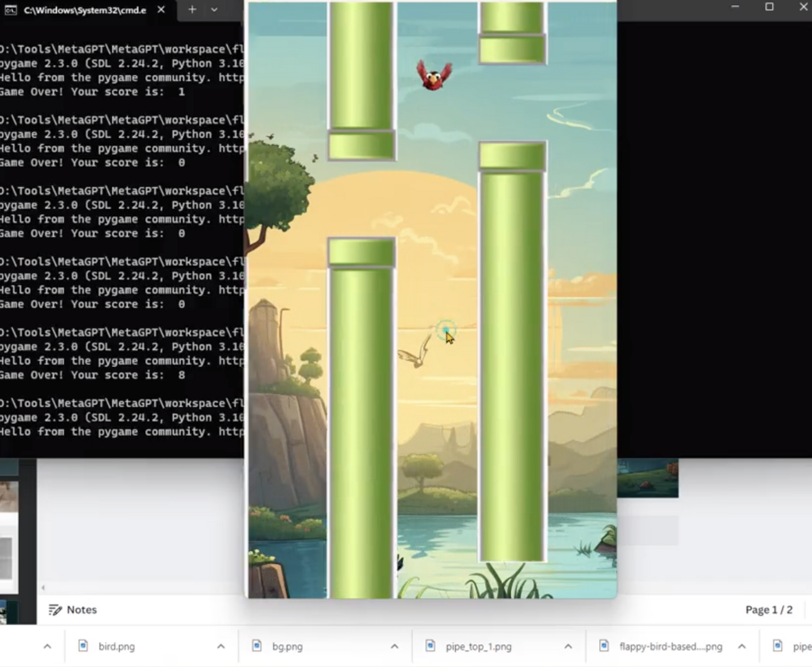
Task: Expand options chevron for flappy-bird-based....png download
Action: (x=742, y=646)
